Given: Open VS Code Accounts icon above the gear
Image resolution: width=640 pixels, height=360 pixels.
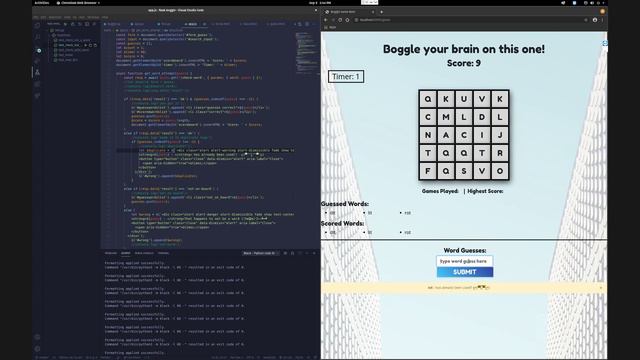Looking at the screenshot, I should (x=38, y=337).
